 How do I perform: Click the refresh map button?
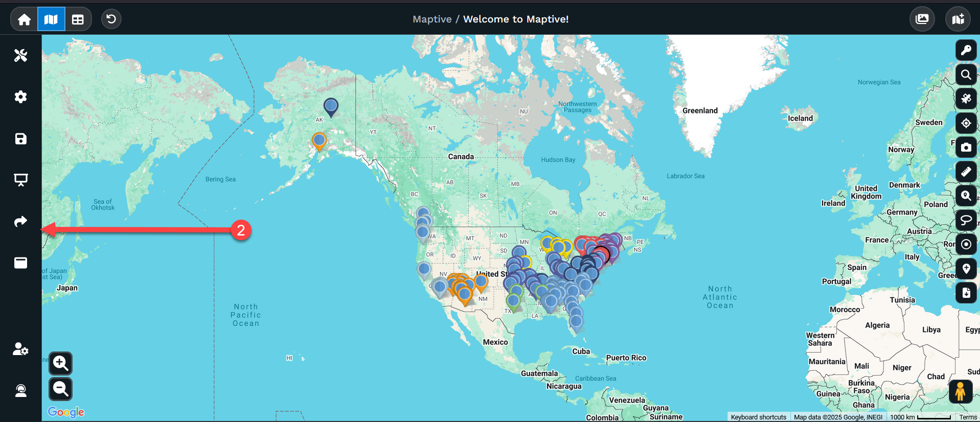[111, 19]
